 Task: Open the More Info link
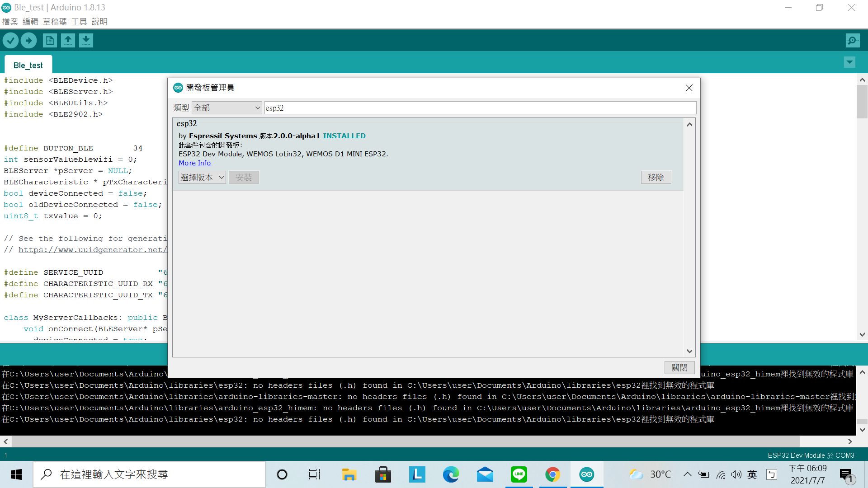[x=194, y=163]
